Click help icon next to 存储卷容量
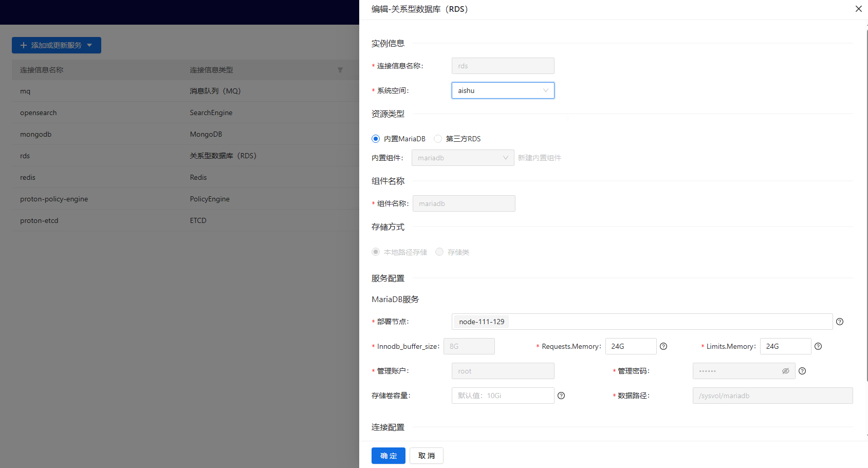 point(561,396)
